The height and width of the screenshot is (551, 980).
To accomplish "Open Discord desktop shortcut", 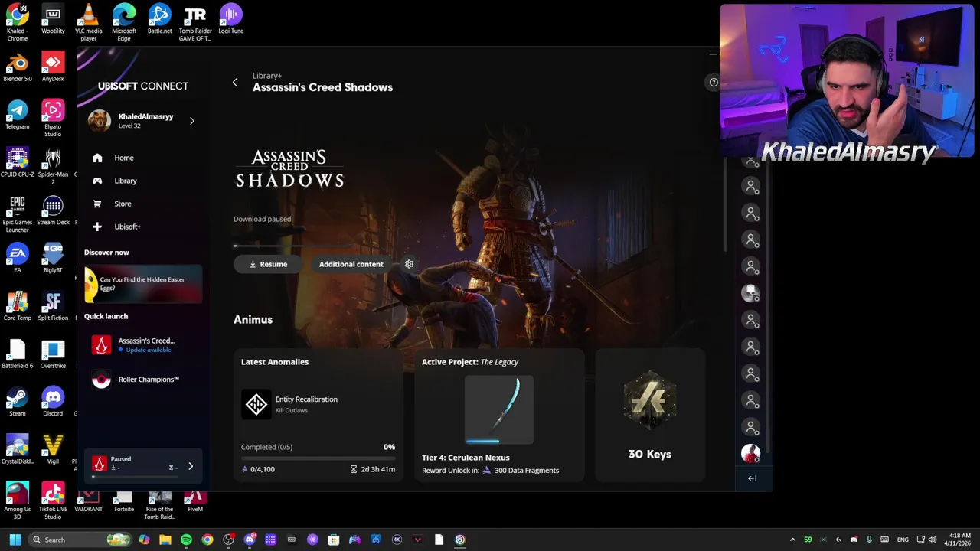I will [53, 403].
